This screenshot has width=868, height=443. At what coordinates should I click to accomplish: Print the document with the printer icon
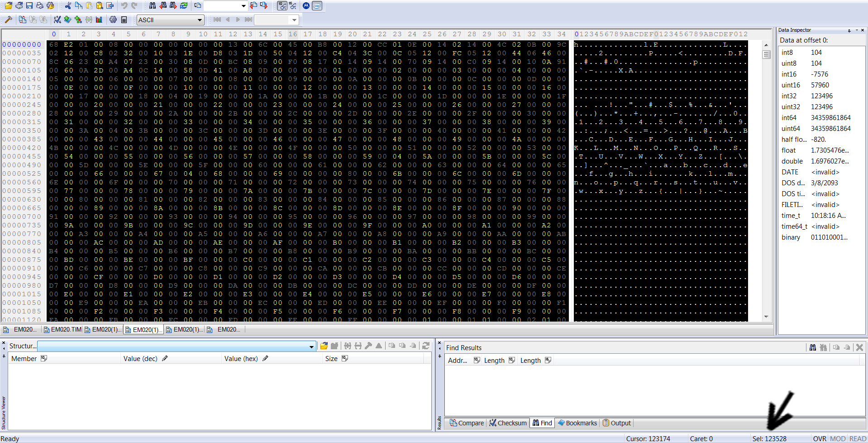[x=40, y=6]
